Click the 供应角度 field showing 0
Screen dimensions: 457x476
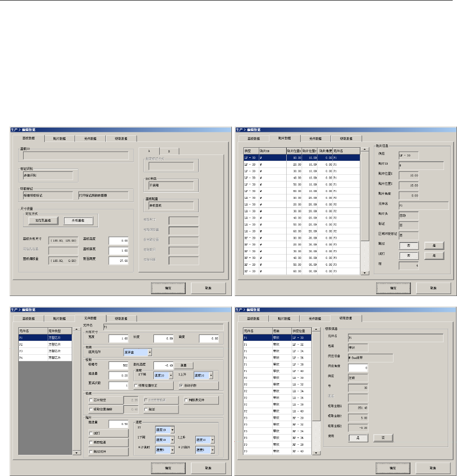(358, 368)
